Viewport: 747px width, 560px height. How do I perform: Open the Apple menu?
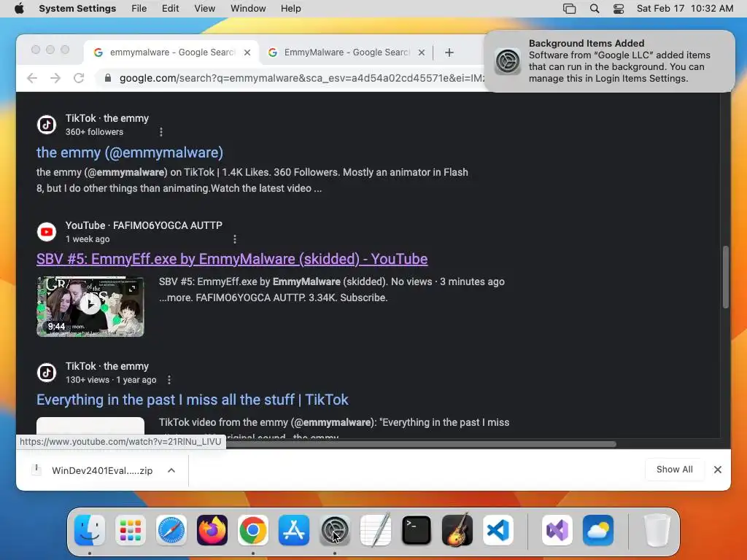click(x=19, y=9)
